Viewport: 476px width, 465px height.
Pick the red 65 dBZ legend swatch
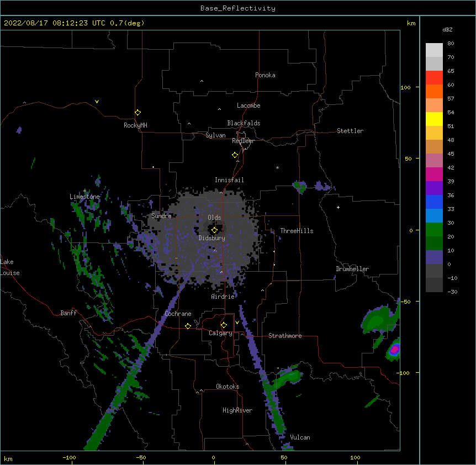pos(434,77)
